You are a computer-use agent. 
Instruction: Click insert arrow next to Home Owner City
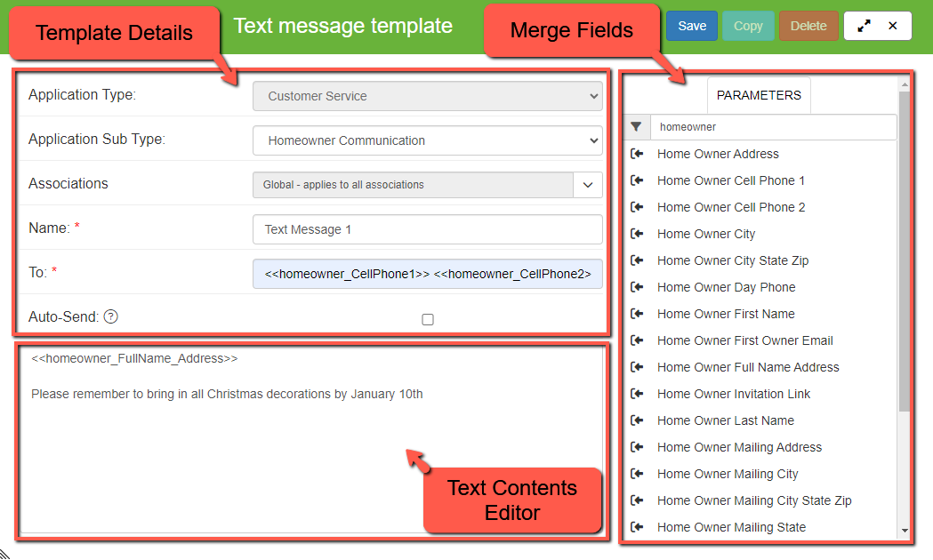tap(637, 234)
